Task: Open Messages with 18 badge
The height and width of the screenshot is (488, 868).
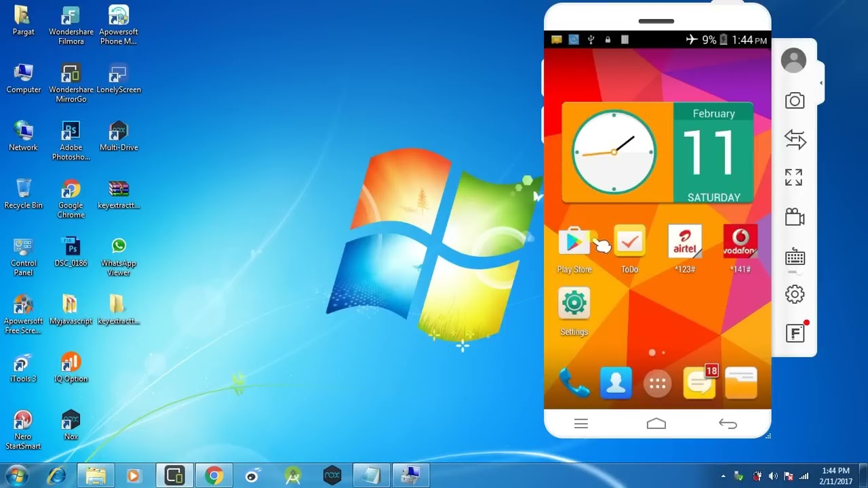Action: (x=699, y=383)
